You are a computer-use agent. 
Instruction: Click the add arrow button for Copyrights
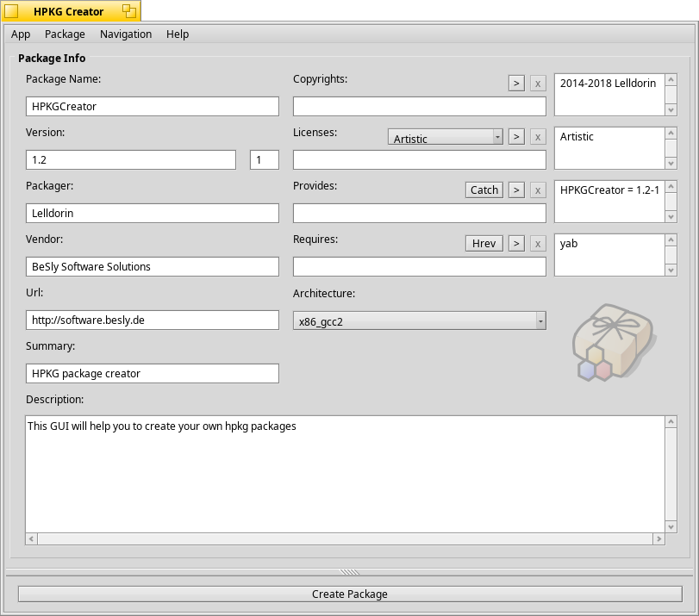(x=515, y=84)
